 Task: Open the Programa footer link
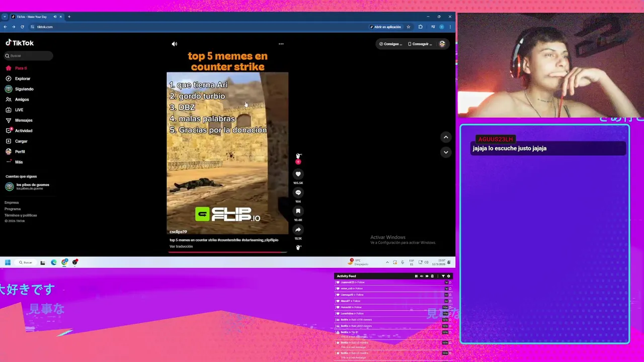click(13, 209)
